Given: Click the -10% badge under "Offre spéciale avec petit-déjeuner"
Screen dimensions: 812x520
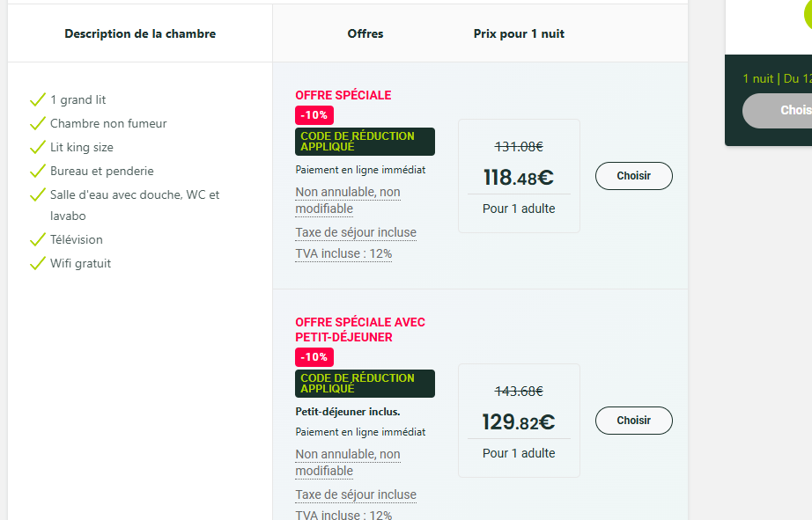Looking at the screenshot, I should (x=314, y=357).
